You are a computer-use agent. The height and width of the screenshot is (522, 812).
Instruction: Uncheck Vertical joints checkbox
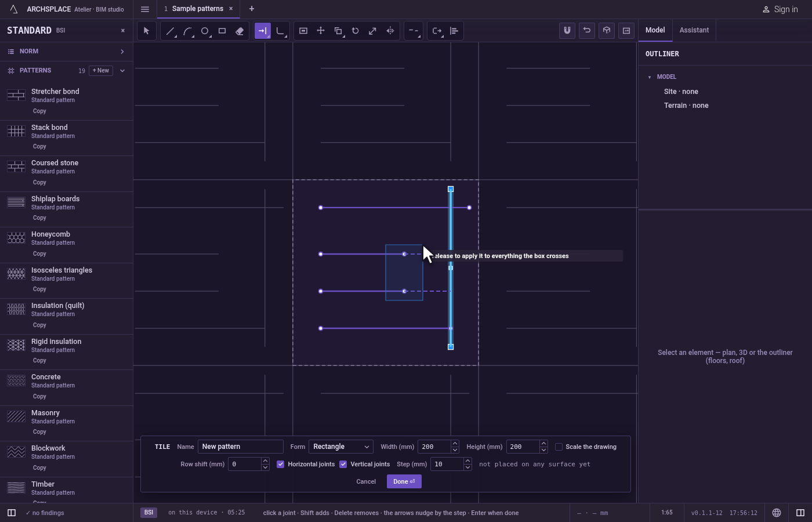tap(343, 464)
